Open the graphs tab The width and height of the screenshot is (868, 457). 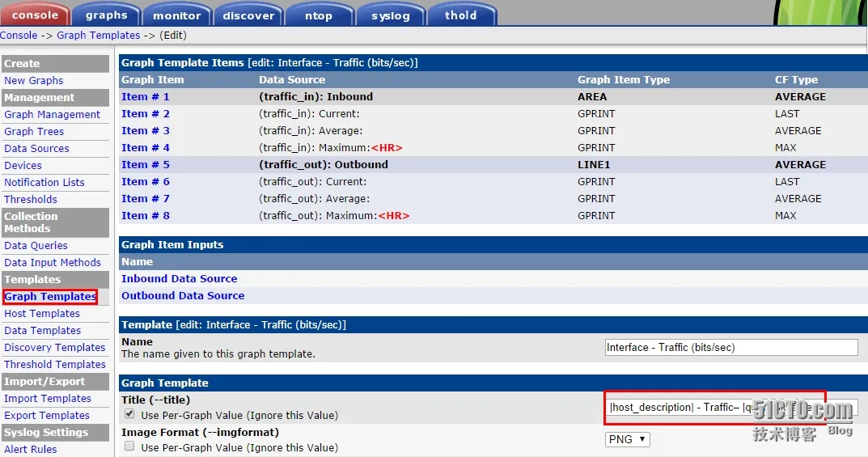point(106,15)
